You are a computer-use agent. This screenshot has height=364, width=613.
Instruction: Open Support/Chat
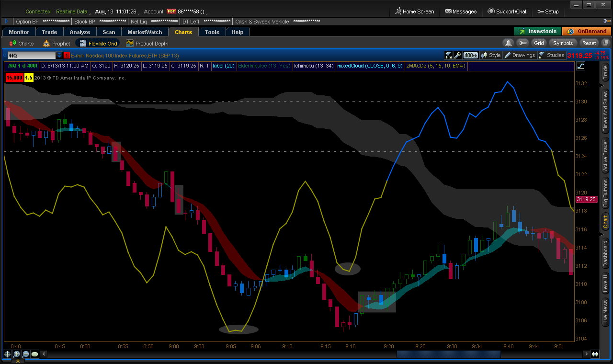[x=507, y=11]
